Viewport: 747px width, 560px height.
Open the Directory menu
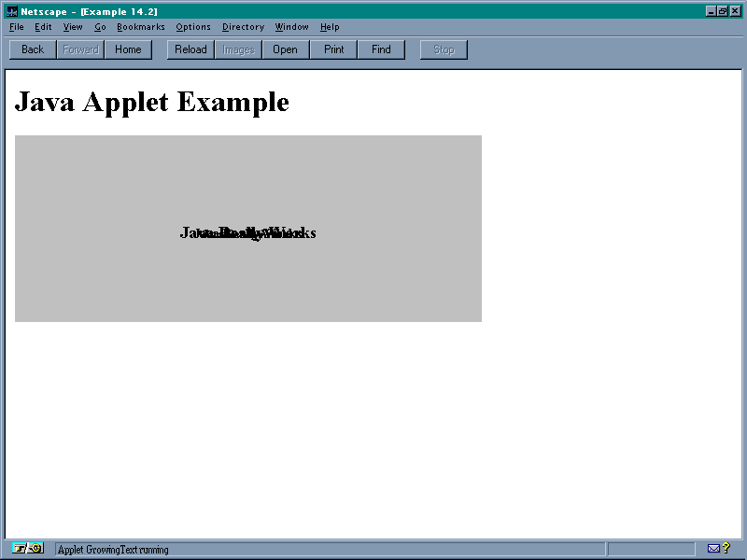coord(243,27)
